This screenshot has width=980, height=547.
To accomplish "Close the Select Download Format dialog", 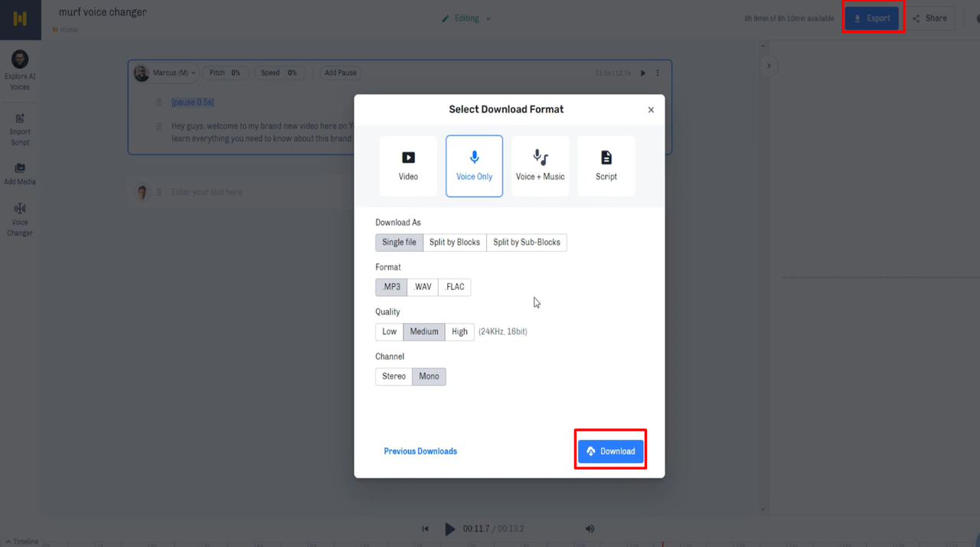I will point(651,110).
